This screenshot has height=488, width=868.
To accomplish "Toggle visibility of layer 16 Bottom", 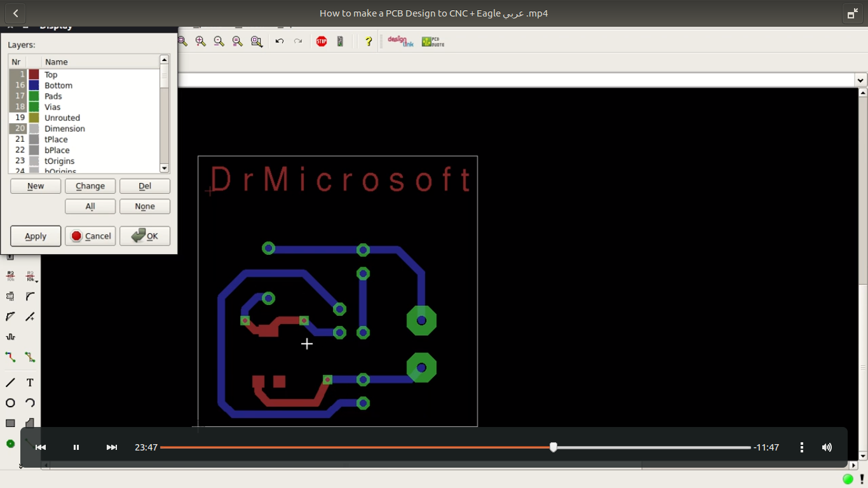I will [x=18, y=85].
